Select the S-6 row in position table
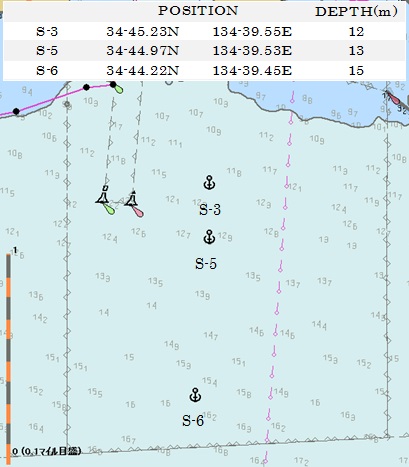Screen dimensions: 409x467 click(204, 70)
